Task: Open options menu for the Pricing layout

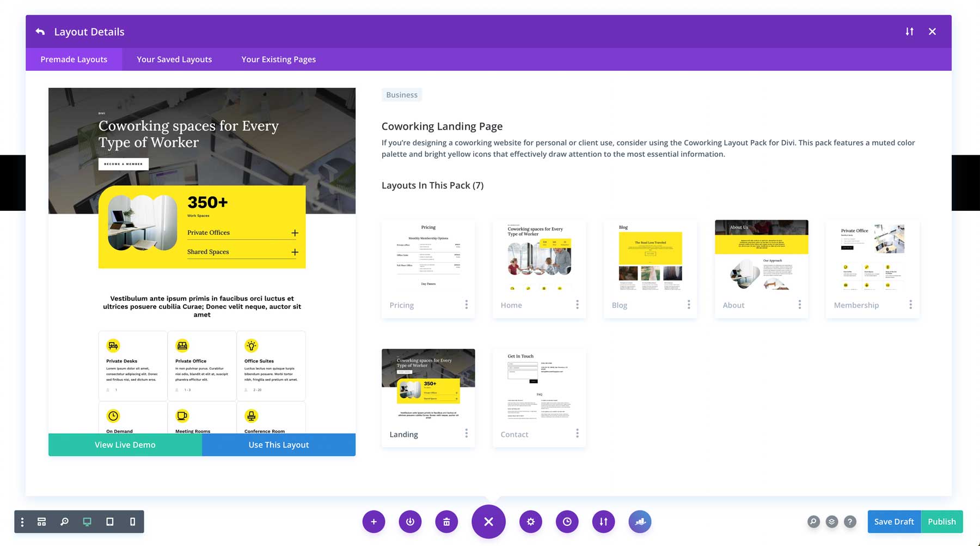Action: pyautogui.click(x=466, y=304)
